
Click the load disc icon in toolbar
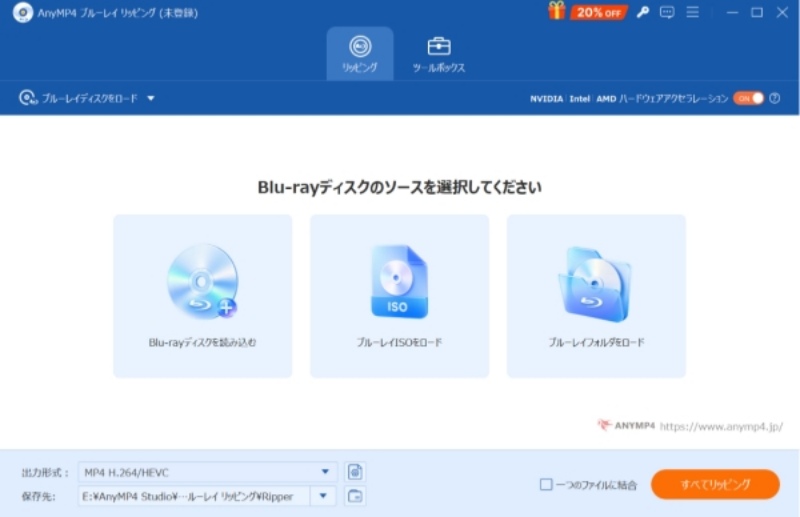tap(28, 98)
